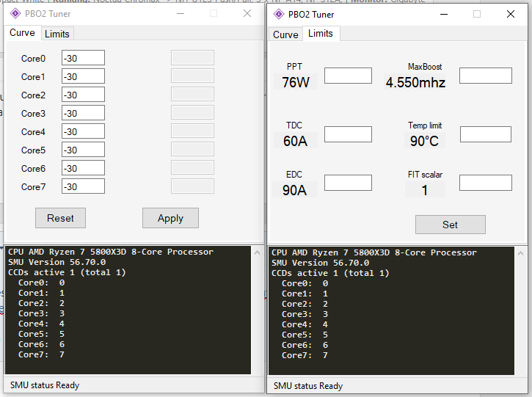Minimize the right PBO2 Tuner window

click(x=444, y=14)
